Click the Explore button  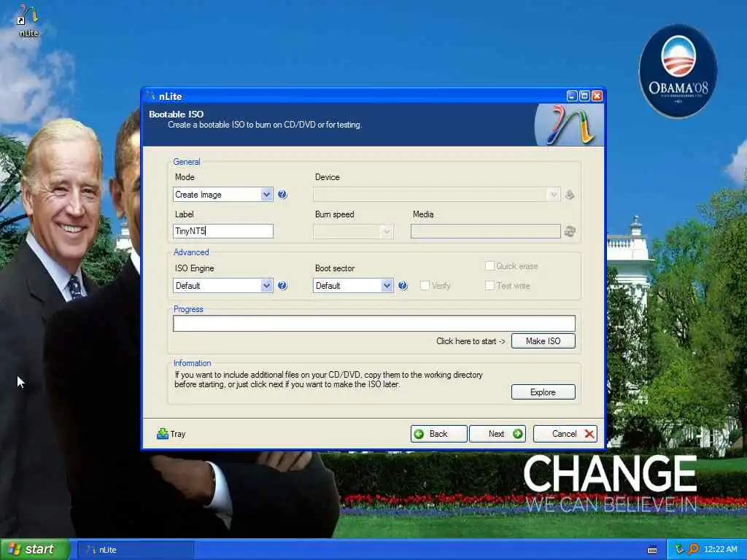click(543, 392)
